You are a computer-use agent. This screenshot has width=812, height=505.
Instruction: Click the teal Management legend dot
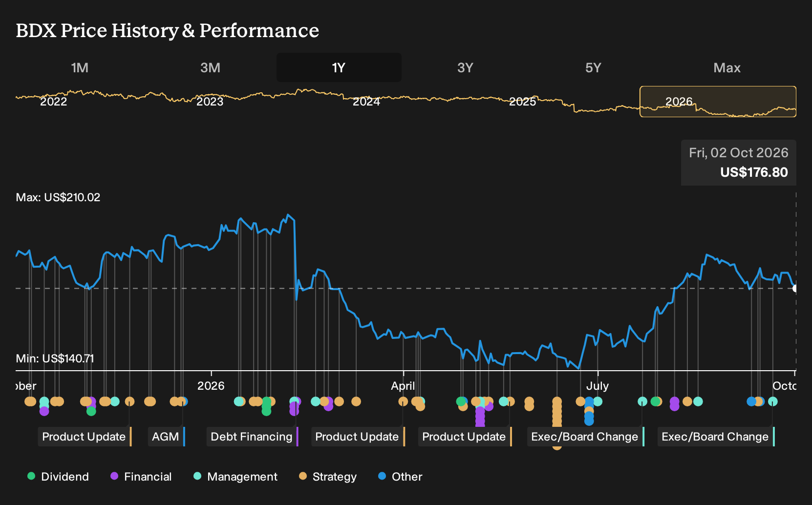coord(197,476)
